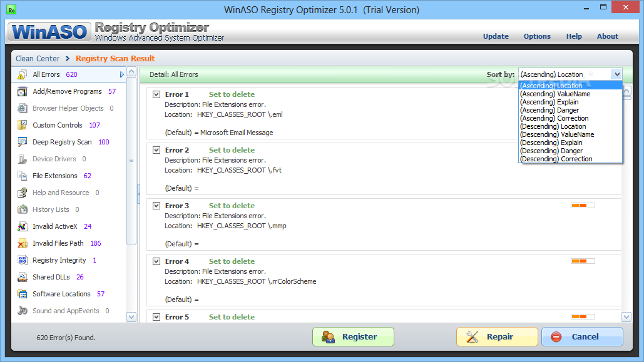Open the About menu
644x362 pixels.
click(608, 36)
